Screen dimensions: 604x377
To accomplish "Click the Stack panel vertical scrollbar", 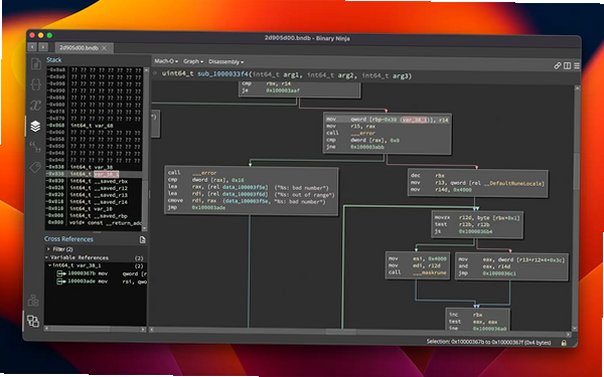I will click(146, 148).
